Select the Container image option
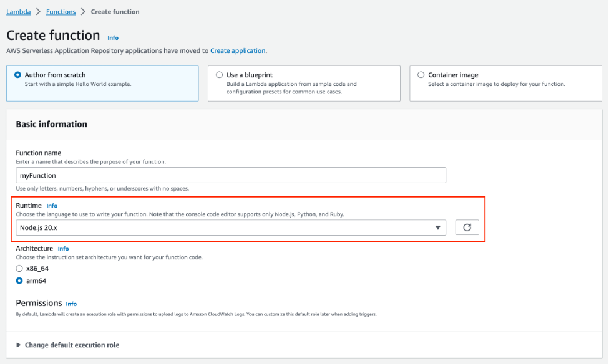Image resolution: width=609 pixels, height=364 pixels. [x=421, y=74]
